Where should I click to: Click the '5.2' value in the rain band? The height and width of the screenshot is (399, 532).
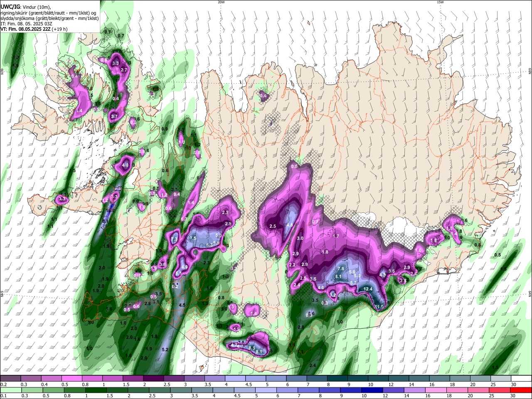point(165,350)
